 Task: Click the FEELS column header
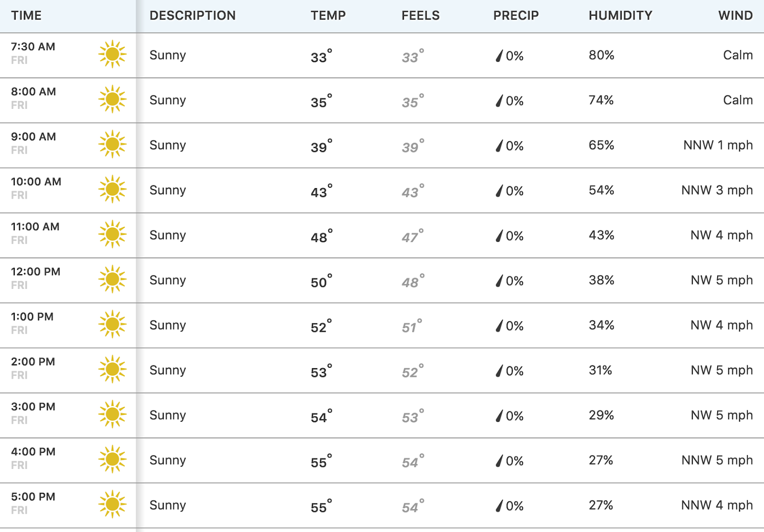[x=420, y=15]
